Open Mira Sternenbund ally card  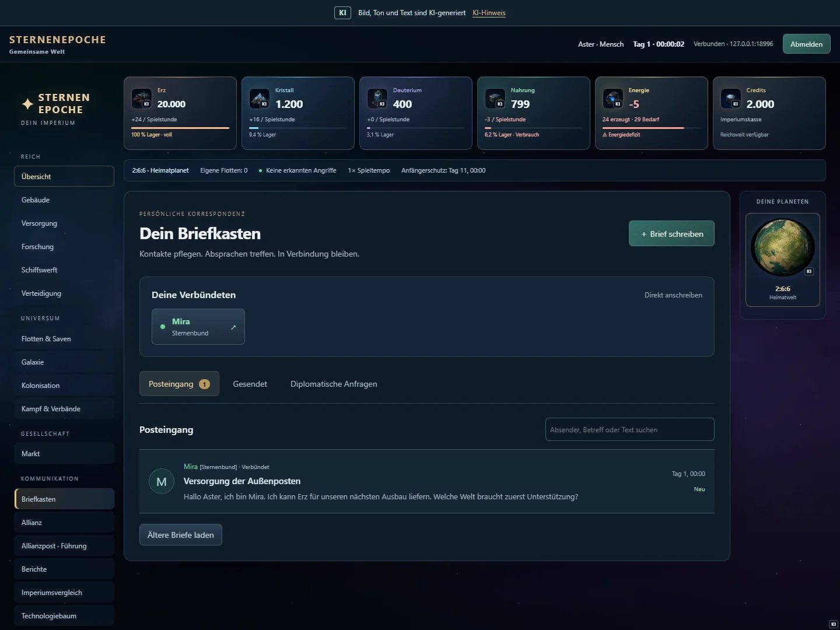[x=198, y=327]
